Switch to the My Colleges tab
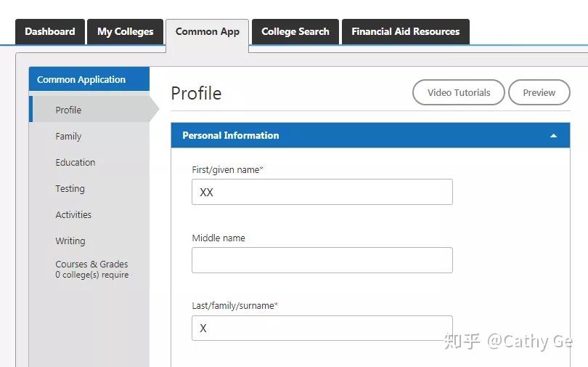The height and width of the screenshot is (367, 588). tap(126, 31)
